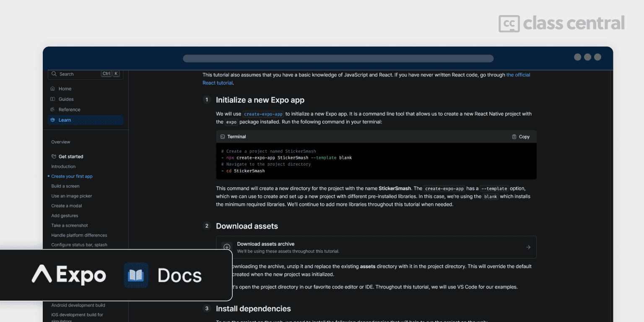Click the --template inline code
The height and width of the screenshot is (322, 644).
tap(494, 189)
